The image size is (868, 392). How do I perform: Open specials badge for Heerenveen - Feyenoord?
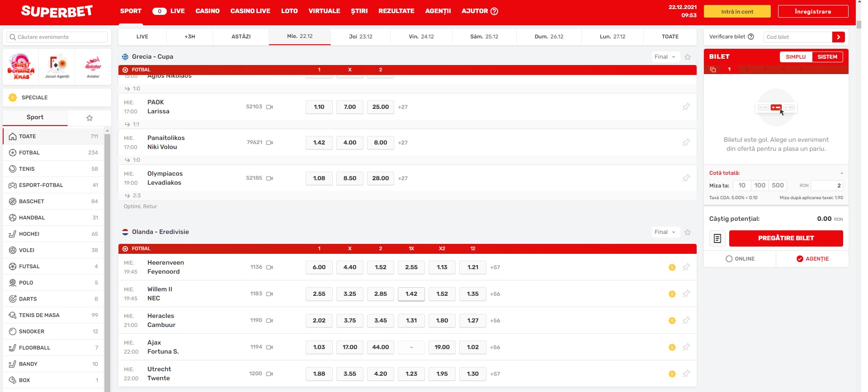672,267
